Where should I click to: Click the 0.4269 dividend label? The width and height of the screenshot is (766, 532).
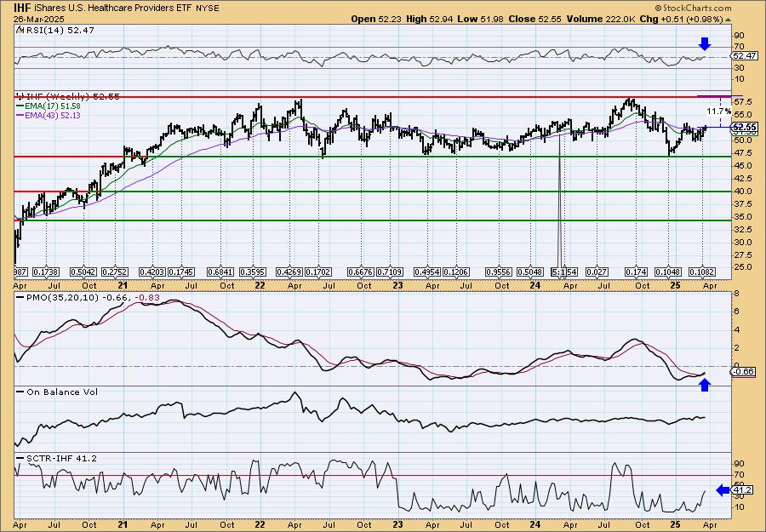pos(289,272)
